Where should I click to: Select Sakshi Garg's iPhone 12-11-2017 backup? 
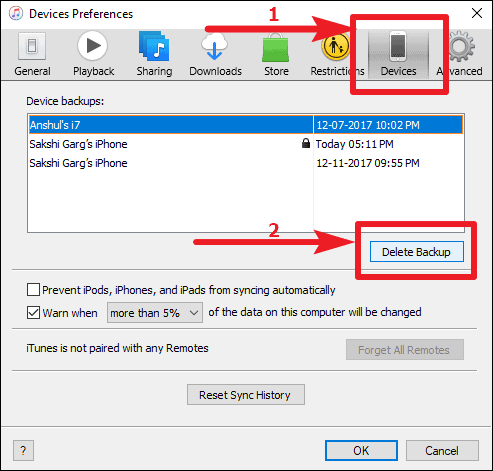click(x=246, y=163)
